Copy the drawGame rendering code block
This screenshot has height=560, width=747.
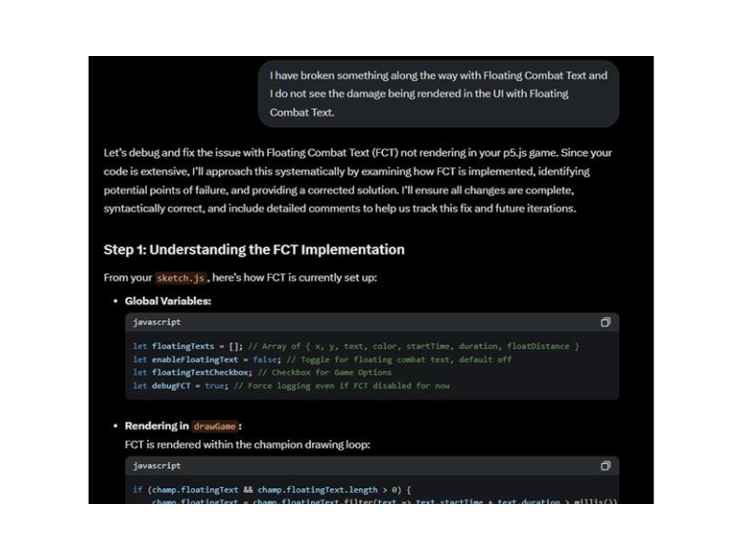(605, 466)
